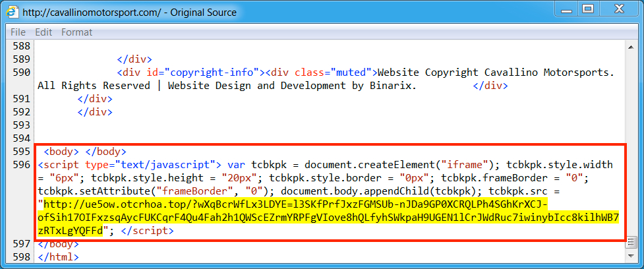Click the <body> opening tag on line 595
This screenshot has height=269, width=644.
(61, 152)
